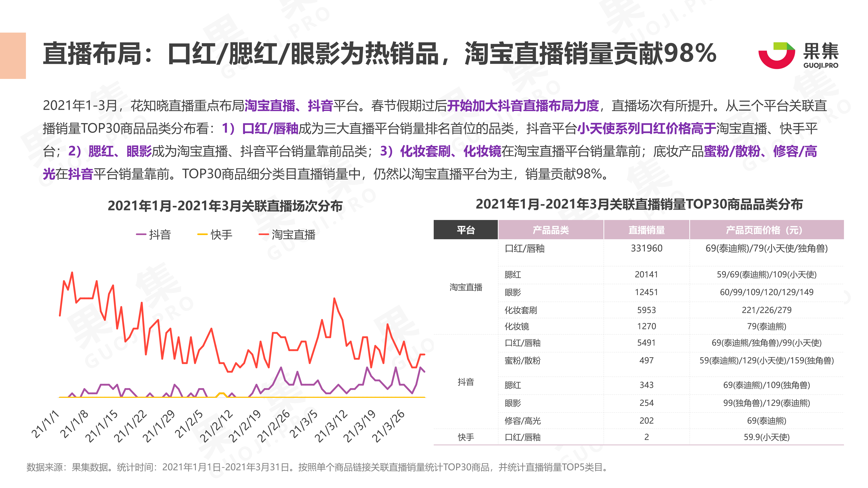Click the 抖音 platform cell in table
The width and height of the screenshot is (868, 488).
tap(466, 382)
